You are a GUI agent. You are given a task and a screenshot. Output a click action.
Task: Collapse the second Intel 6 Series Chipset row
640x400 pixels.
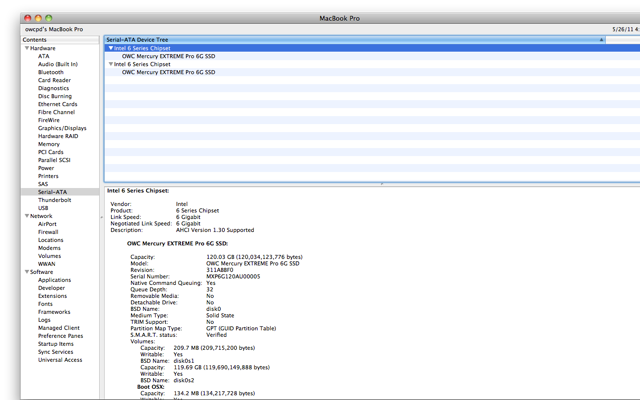[x=110, y=64]
